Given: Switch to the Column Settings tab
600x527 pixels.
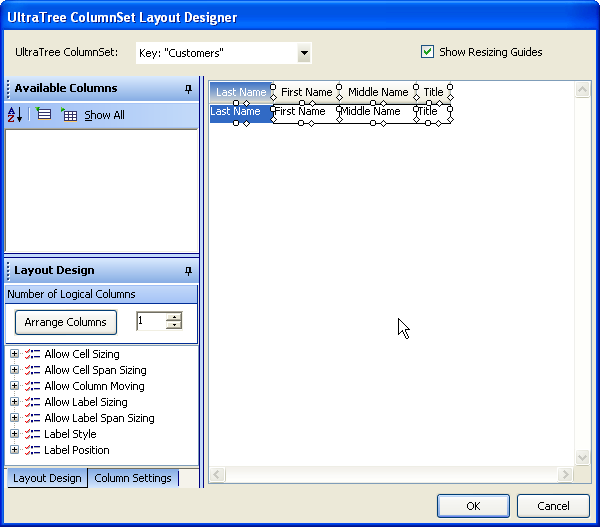Looking at the screenshot, I should pyautogui.click(x=133, y=478).
